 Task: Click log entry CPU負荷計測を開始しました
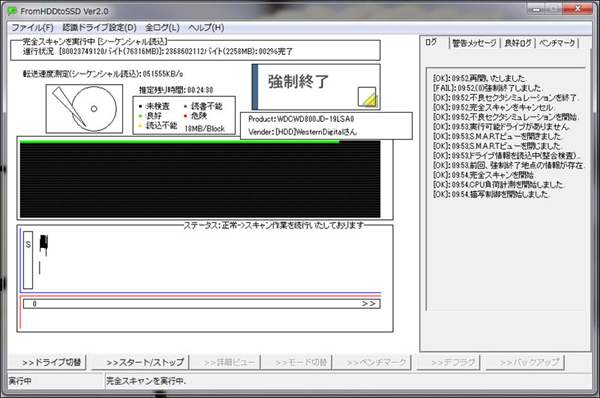click(499, 184)
